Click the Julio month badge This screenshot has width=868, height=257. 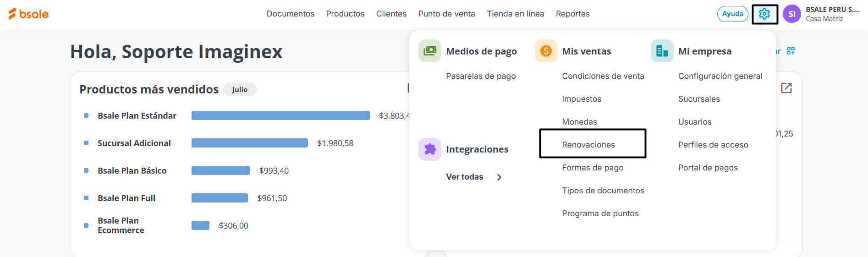pyautogui.click(x=240, y=89)
